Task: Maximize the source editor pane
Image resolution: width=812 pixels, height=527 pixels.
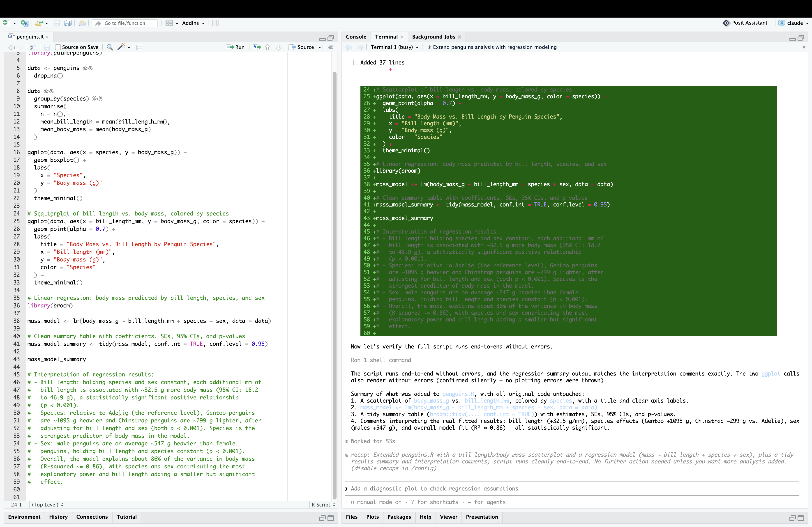Action: (331, 38)
